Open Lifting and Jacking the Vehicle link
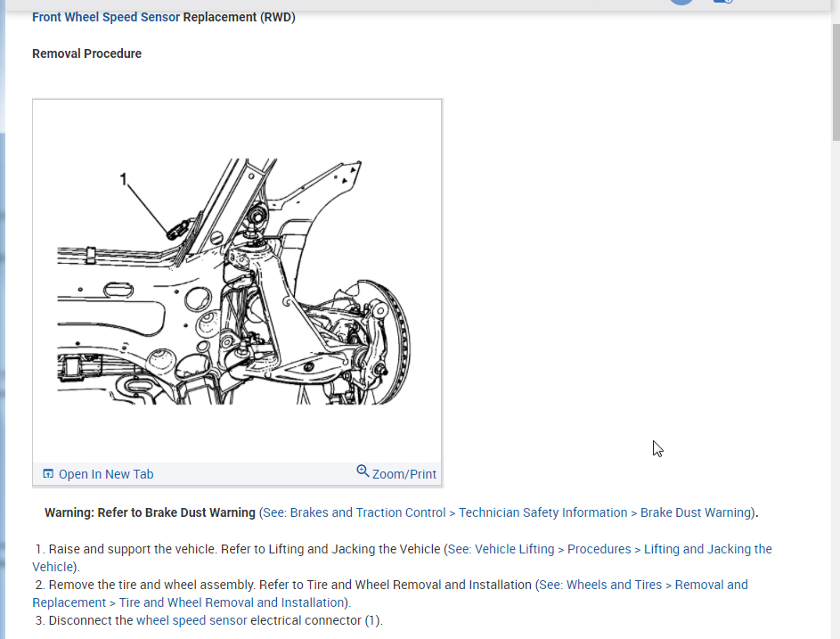This screenshot has width=840, height=639. [x=707, y=549]
